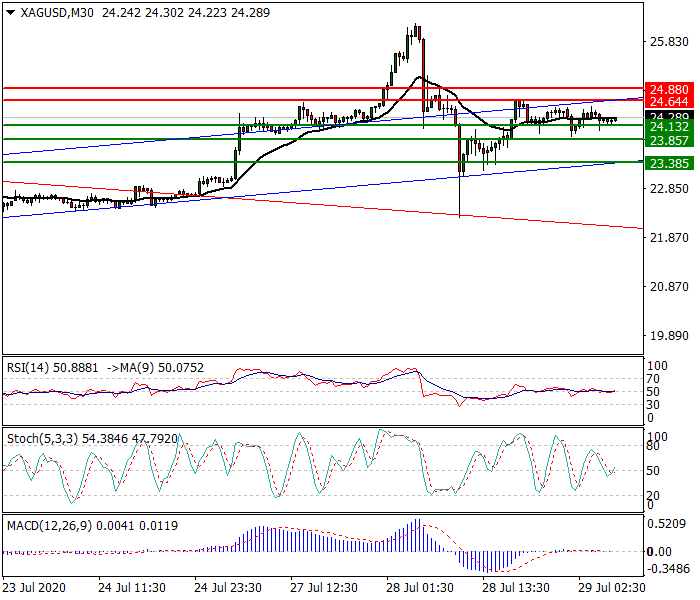Viewport: 700px width, 600px height.
Task: Click the 21.870 price axis value
Action: (x=669, y=238)
